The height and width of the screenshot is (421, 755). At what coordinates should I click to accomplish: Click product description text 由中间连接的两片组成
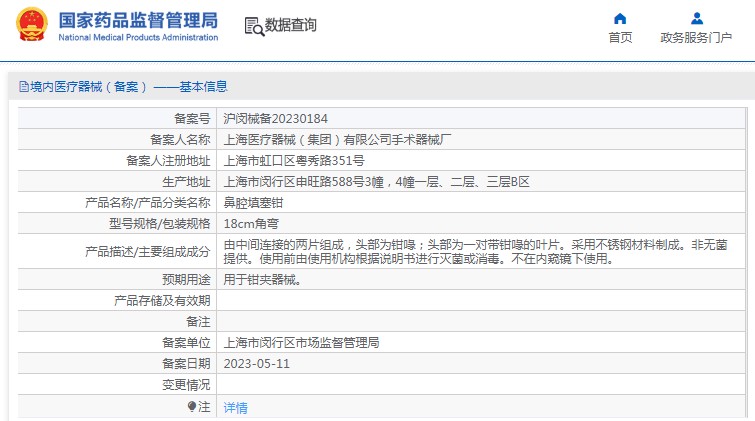pos(284,245)
